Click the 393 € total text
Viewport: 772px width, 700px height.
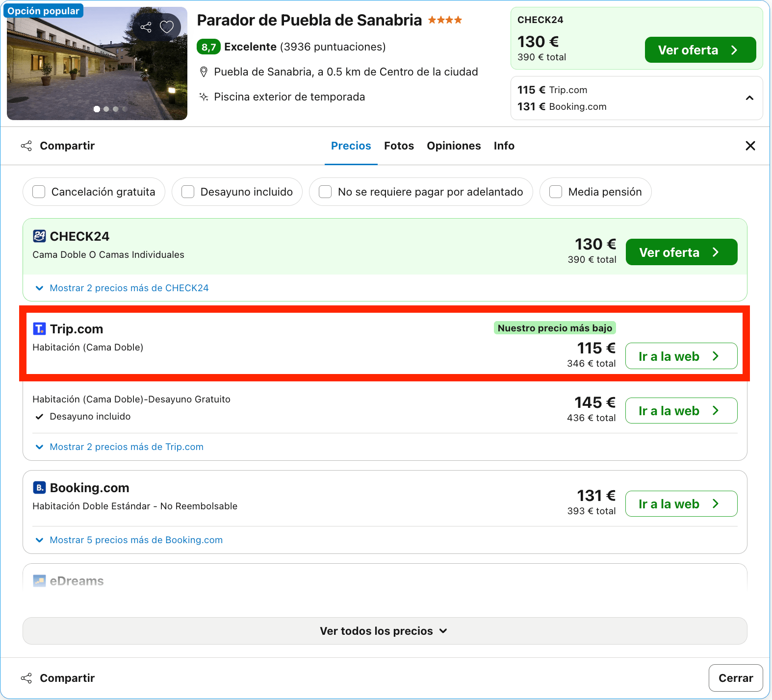point(591,511)
